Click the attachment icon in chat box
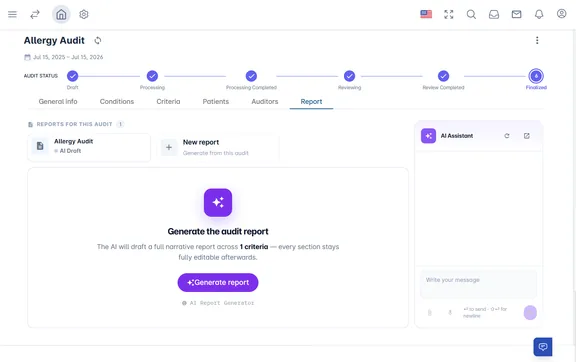The height and width of the screenshot is (362, 576). tap(429, 313)
